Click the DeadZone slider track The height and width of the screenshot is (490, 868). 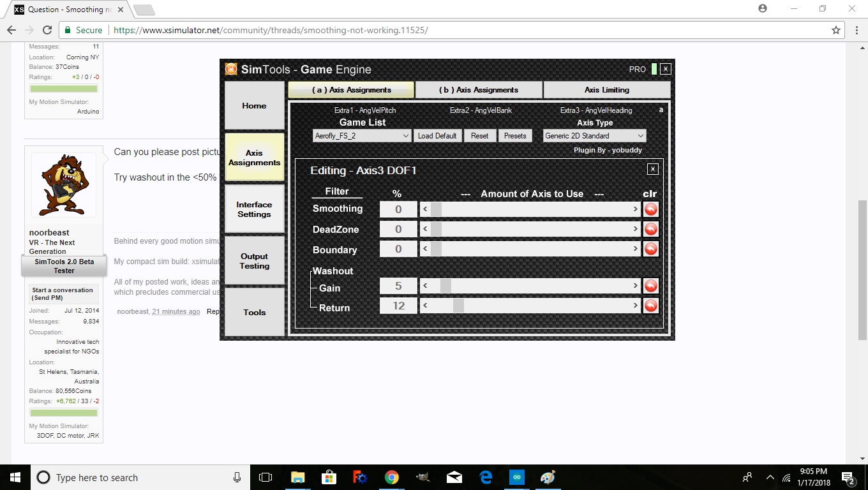point(530,229)
